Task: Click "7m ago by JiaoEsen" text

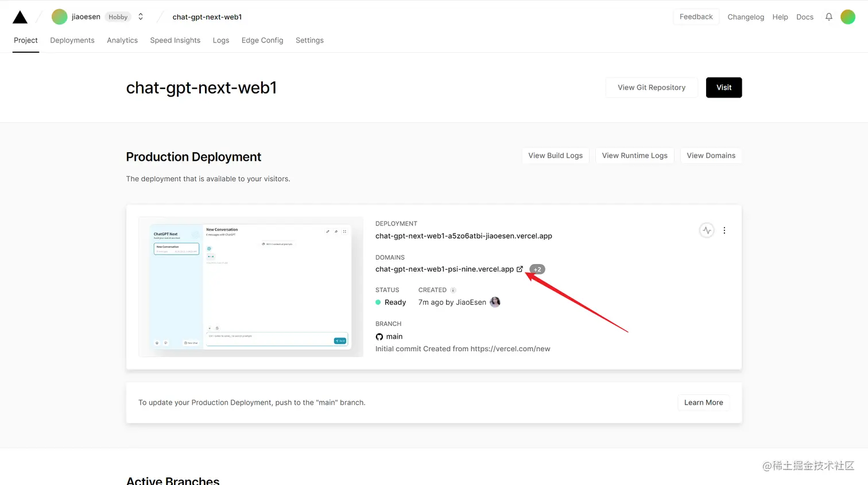Action: (452, 302)
